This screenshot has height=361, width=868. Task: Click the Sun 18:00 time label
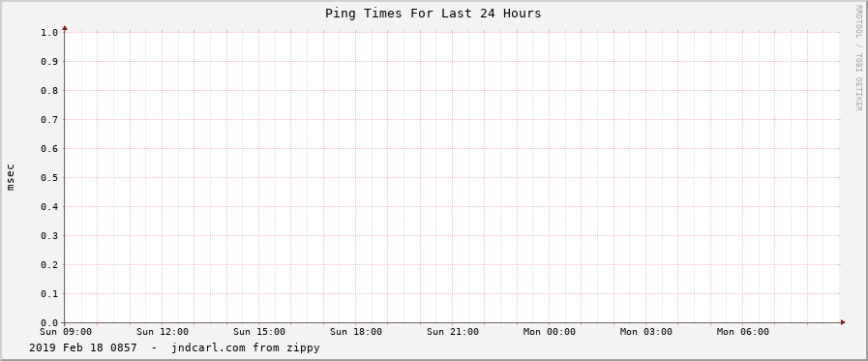click(x=356, y=332)
